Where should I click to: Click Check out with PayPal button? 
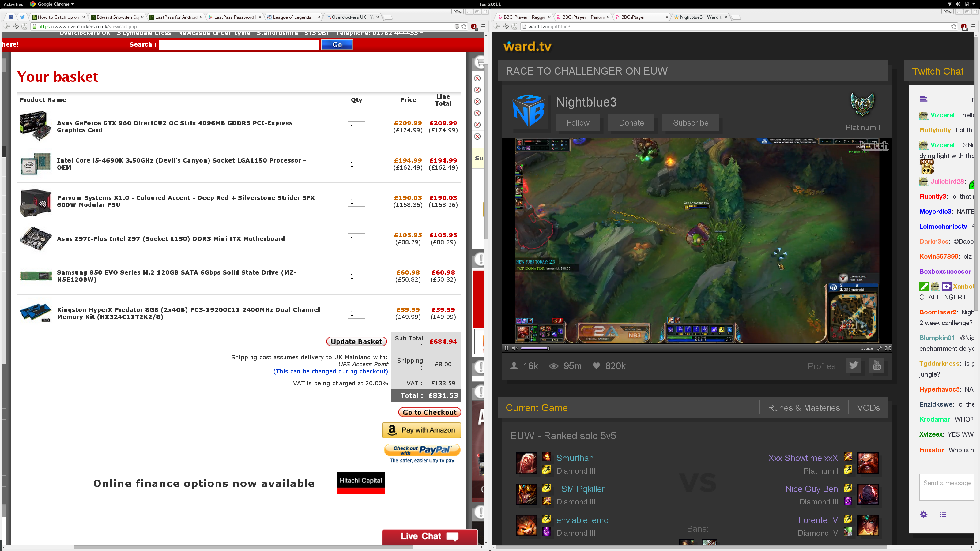pyautogui.click(x=422, y=450)
